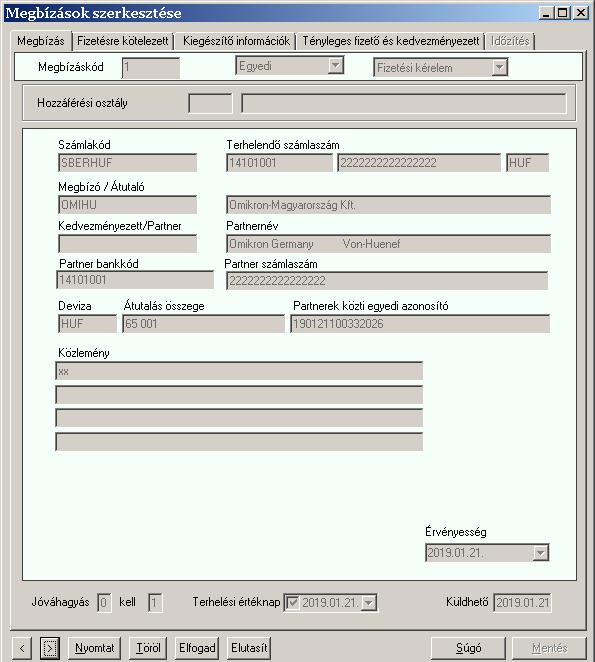Click the Töröl button
The image size is (595, 662).
tap(148, 648)
